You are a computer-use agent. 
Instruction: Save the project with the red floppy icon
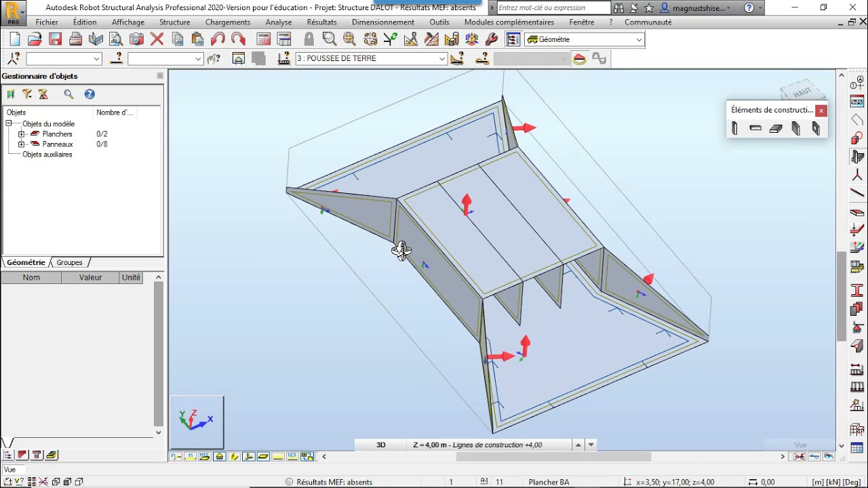tap(56, 39)
